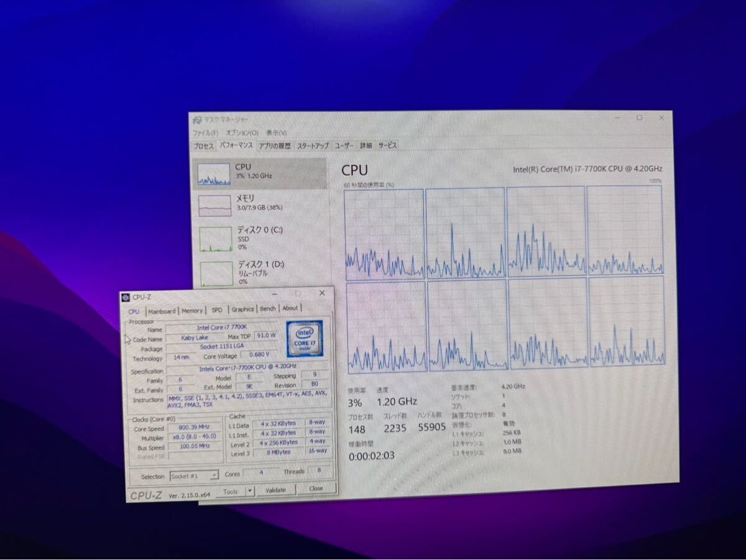746x560 pixels.
Task: Click the スレッド数 value 2235
Action: point(395,428)
